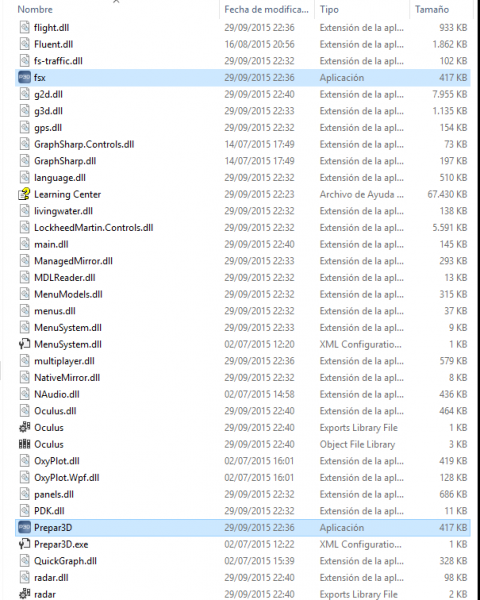Sort by the Tipo column header
480x600 pixels.
pos(329,10)
